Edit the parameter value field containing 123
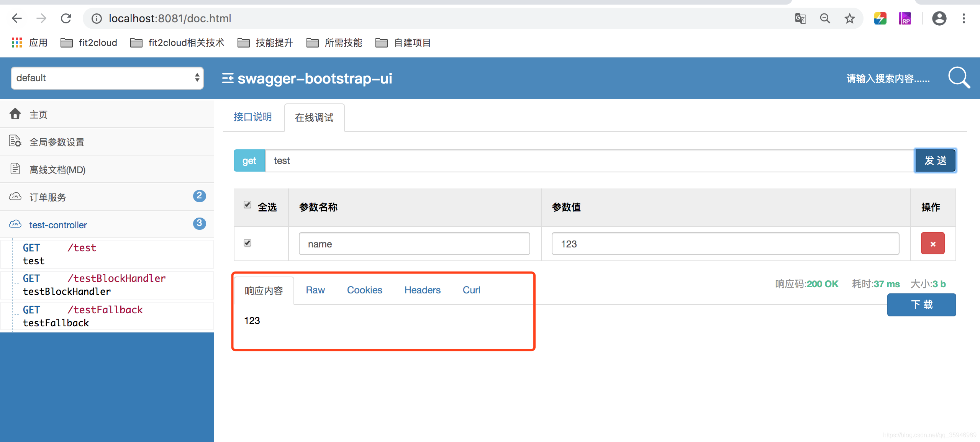Screen dimensions: 980x442 [x=725, y=244]
